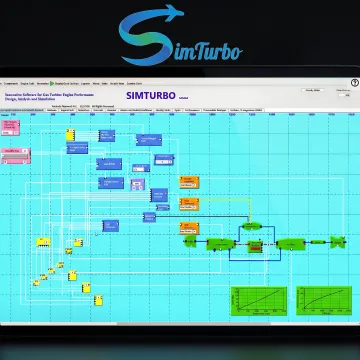Select the green exhaust nozzle component
Viewport: 360px width, 360px height.
(338, 242)
